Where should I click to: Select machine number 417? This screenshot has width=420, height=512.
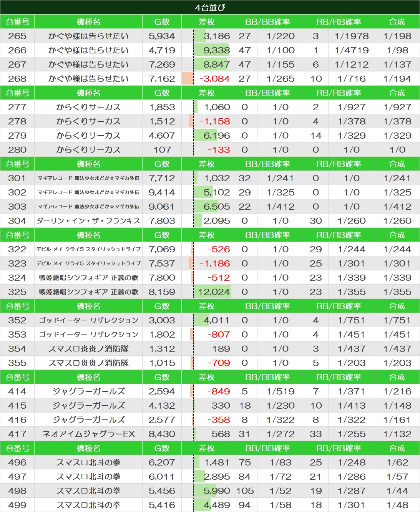tap(17, 434)
